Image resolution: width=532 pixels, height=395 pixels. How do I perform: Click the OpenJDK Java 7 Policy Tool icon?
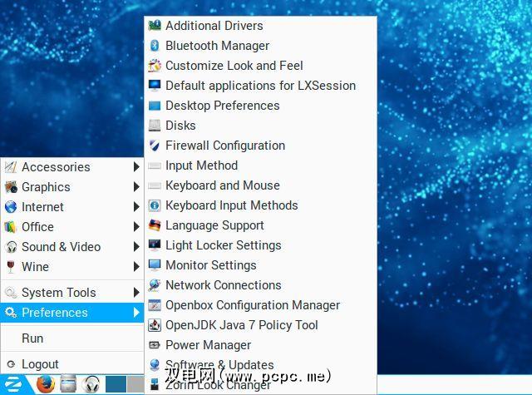pos(155,325)
